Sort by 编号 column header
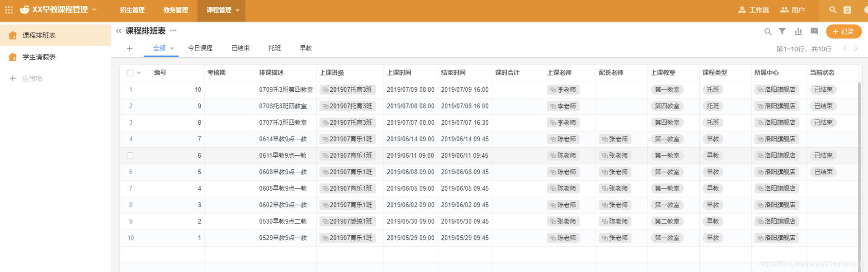 tap(160, 72)
